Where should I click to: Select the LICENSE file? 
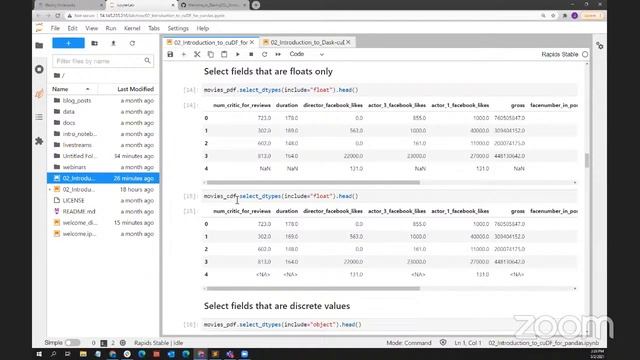[x=103, y=200]
